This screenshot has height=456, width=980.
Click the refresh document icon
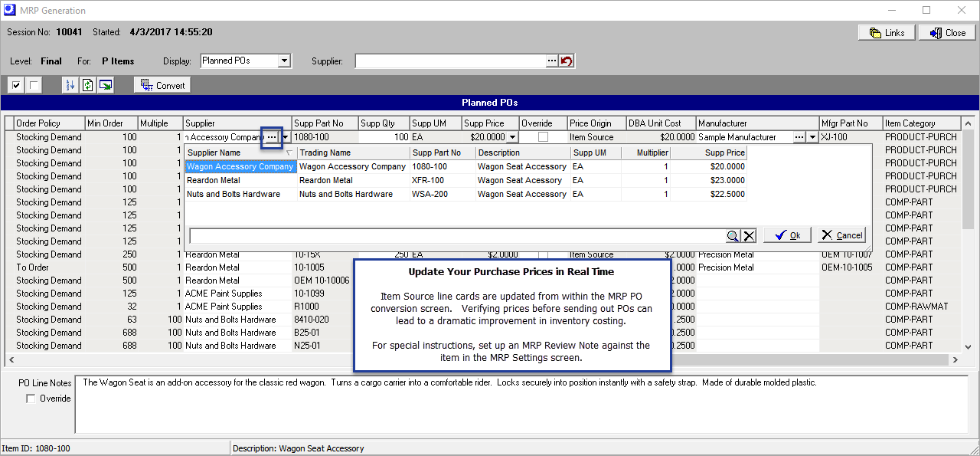[87, 84]
